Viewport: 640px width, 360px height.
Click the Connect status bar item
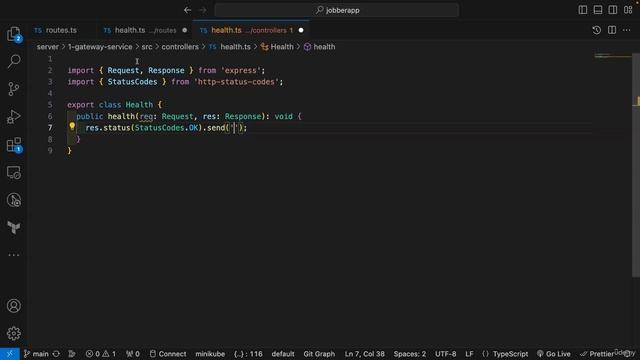point(168,354)
